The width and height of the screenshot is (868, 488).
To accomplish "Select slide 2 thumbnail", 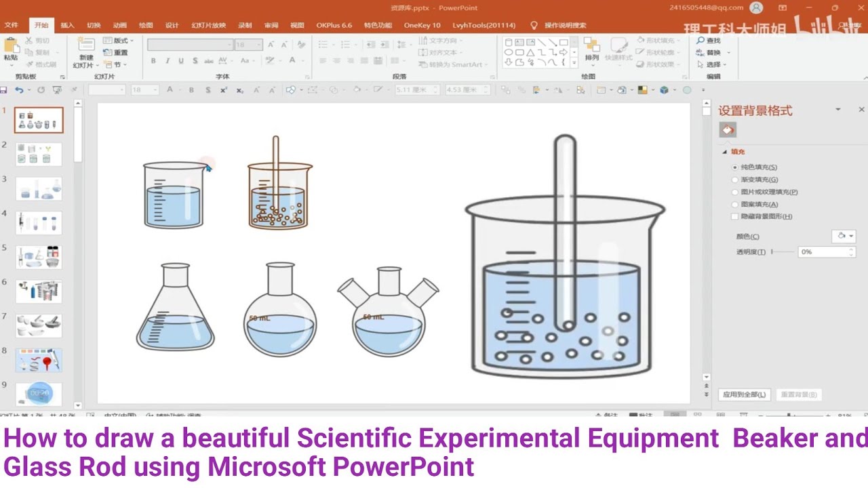I will pyautogui.click(x=39, y=155).
